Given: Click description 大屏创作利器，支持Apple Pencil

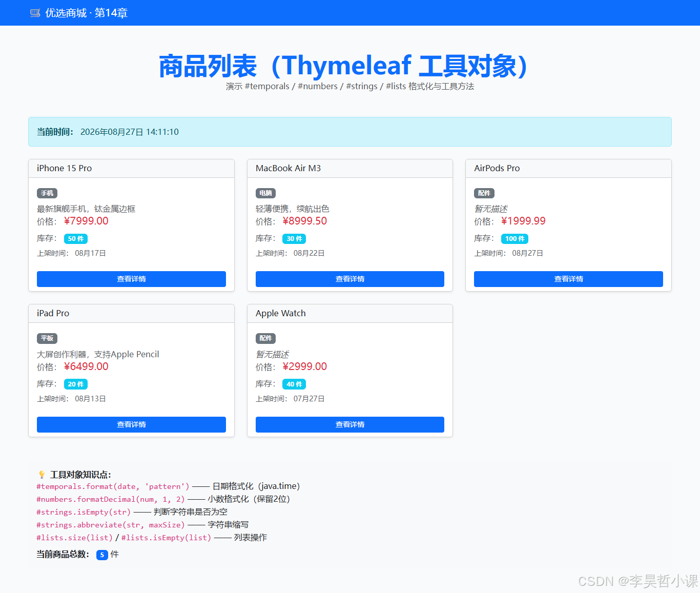Looking at the screenshot, I should pyautogui.click(x=98, y=354).
